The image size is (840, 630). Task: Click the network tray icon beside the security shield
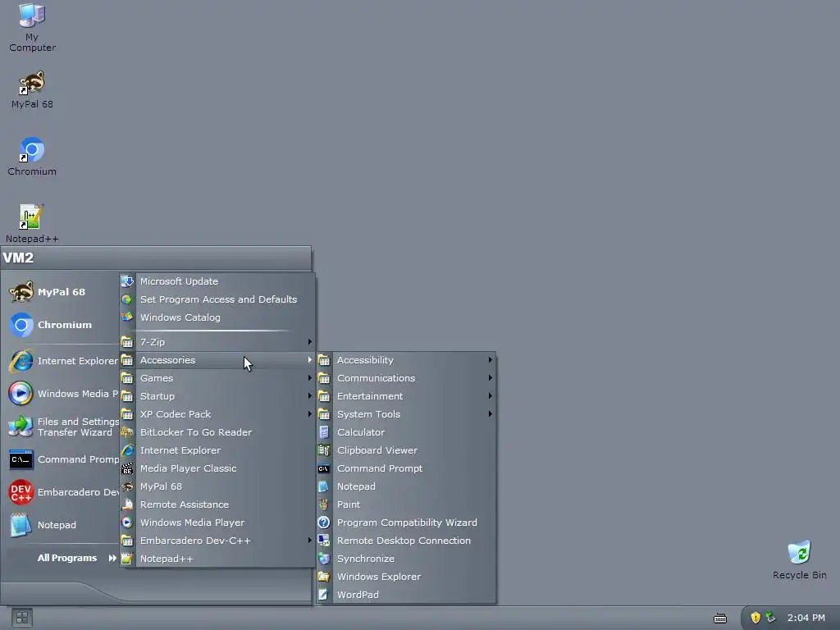[770, 617]
